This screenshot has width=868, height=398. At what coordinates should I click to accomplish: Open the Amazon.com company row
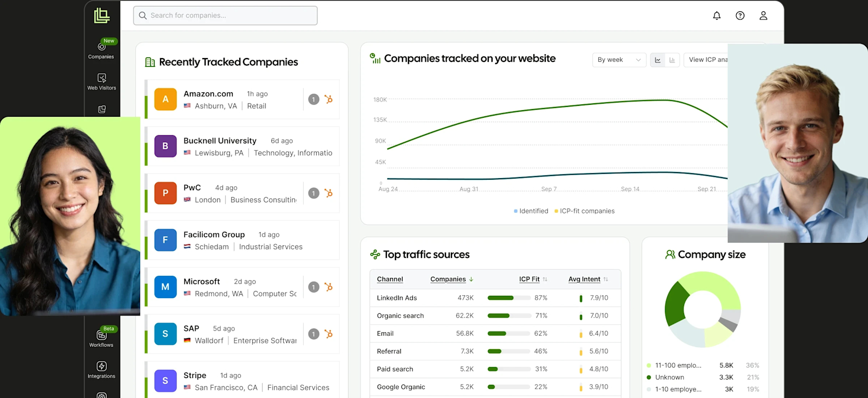tap(242, 99)
